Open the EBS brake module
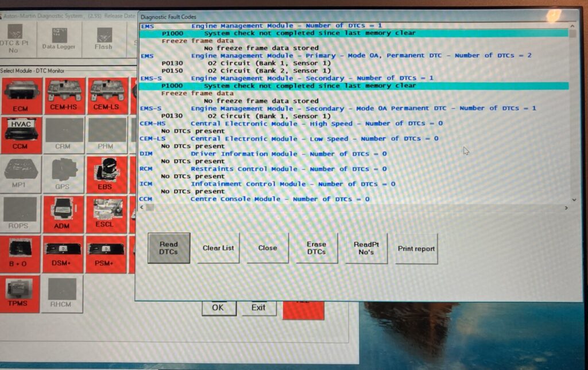 click(x=106, y=174)
